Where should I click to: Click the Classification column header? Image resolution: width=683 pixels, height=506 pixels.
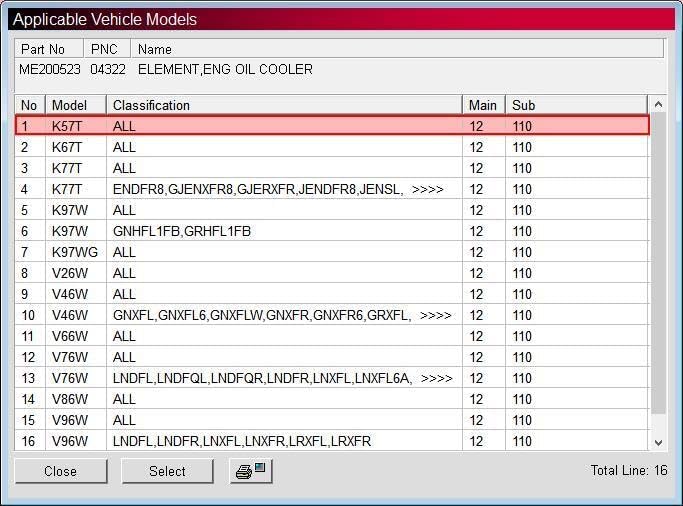(284, 105)
